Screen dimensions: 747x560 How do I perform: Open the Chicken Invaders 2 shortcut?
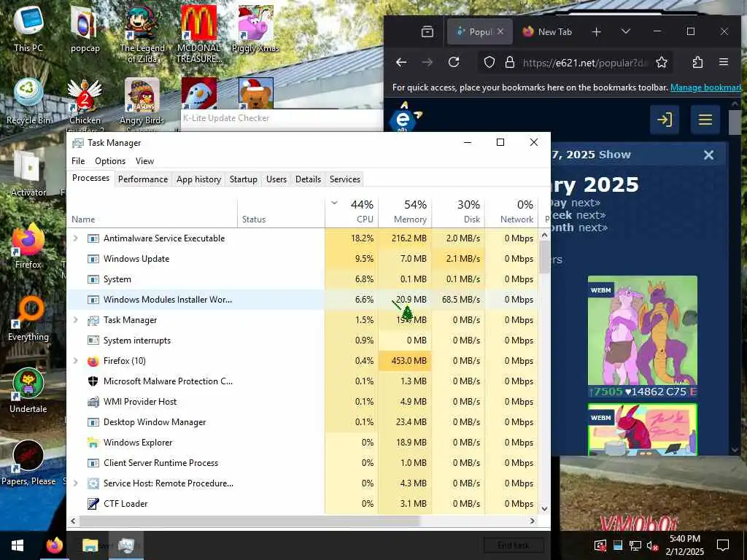pos(85,105)
